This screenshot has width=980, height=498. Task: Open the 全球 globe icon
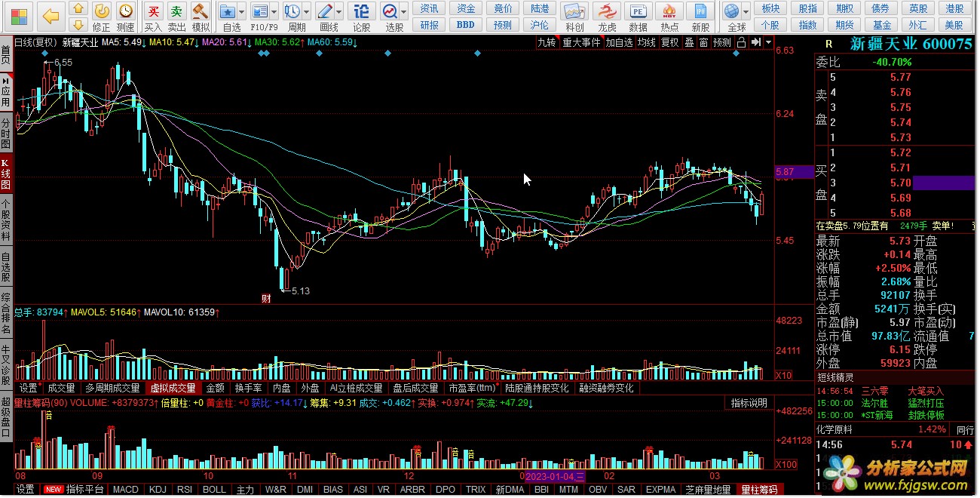(731, 11)
